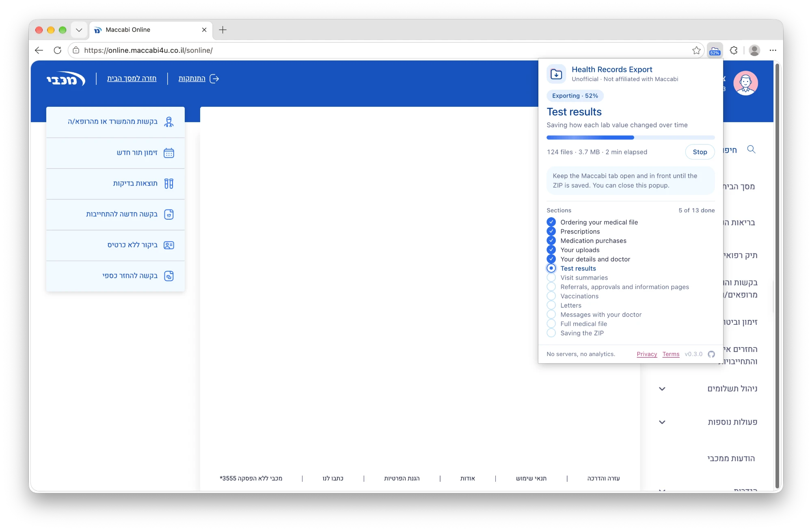Click the empty circle next to Visit summaries
Screen dimensions: 812x531
[551, 278]
